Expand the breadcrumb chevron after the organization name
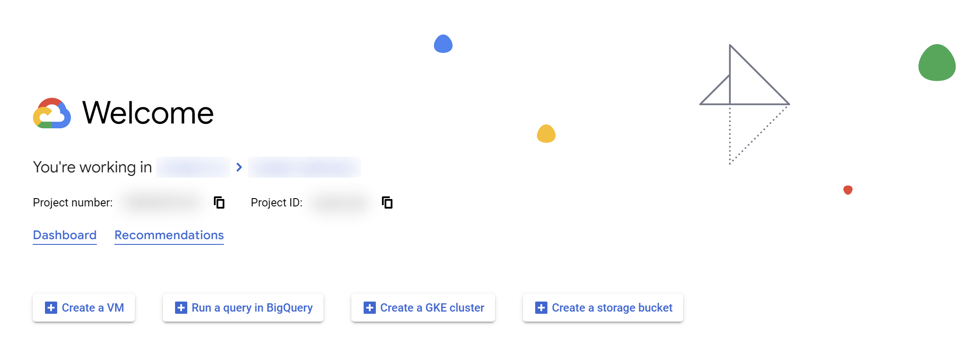980x350 pixels. pos(239,167)
